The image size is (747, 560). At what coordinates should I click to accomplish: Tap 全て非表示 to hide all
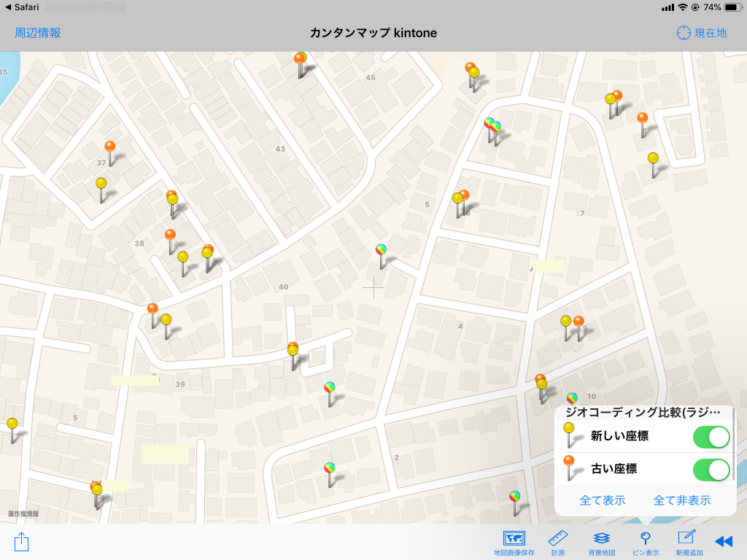(682, 500)
